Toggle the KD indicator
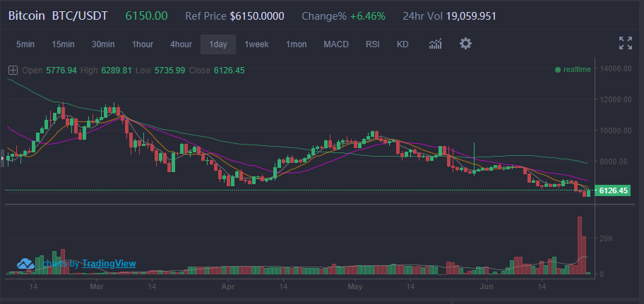This screenshot has width=644, height=304. tap(402, 44)
